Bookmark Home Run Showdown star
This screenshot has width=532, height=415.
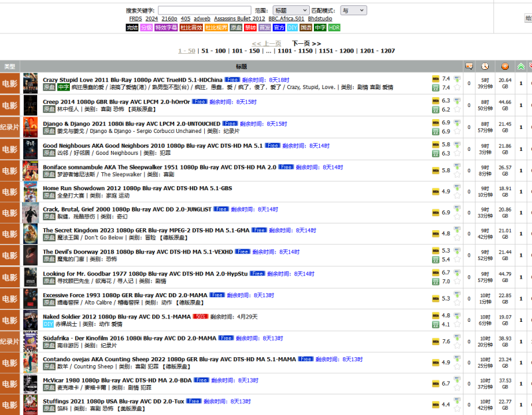tap(458, 196)
